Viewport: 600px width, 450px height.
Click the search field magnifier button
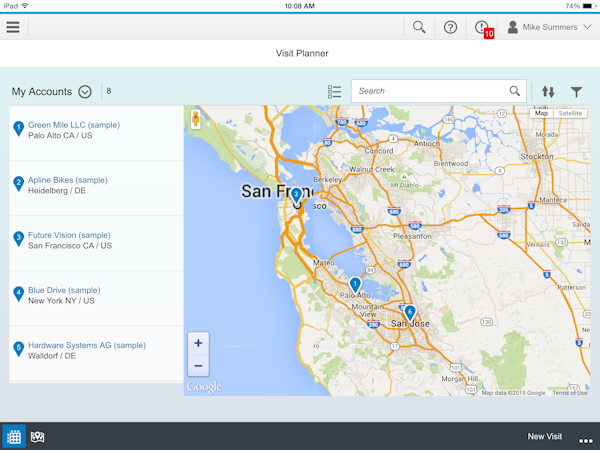[x=515, y=91]
